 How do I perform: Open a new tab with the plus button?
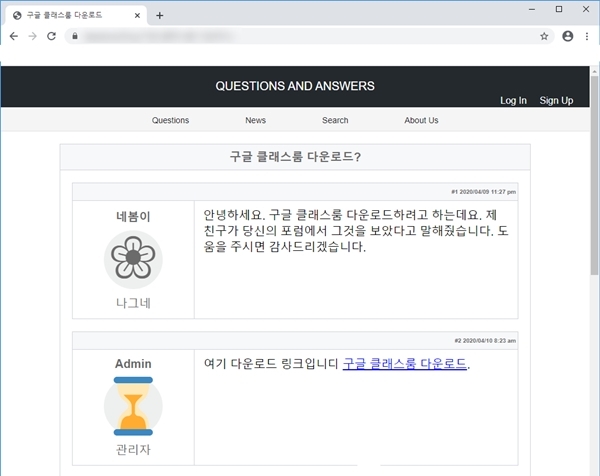(x=160, y=16)
